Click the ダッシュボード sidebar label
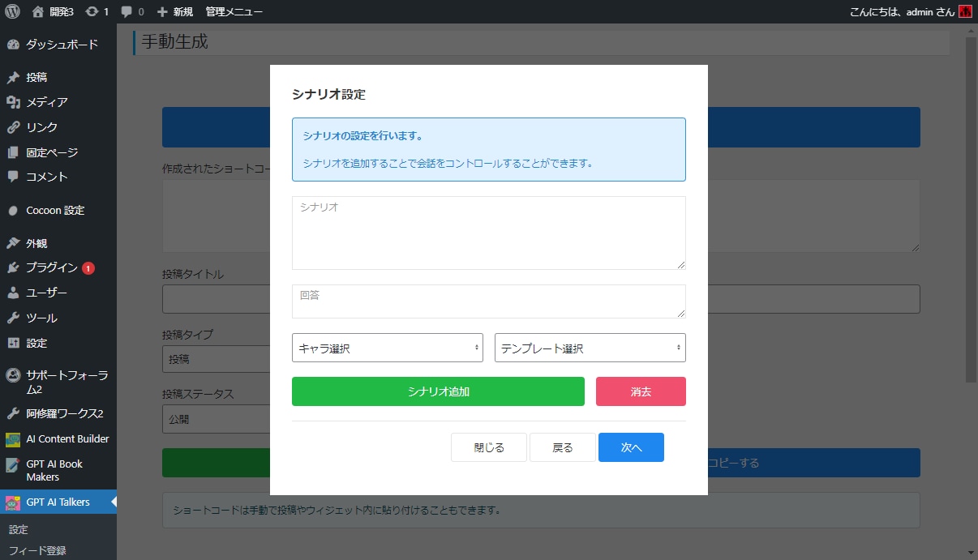This screenshot has height=560, width=978. [62, 45]
